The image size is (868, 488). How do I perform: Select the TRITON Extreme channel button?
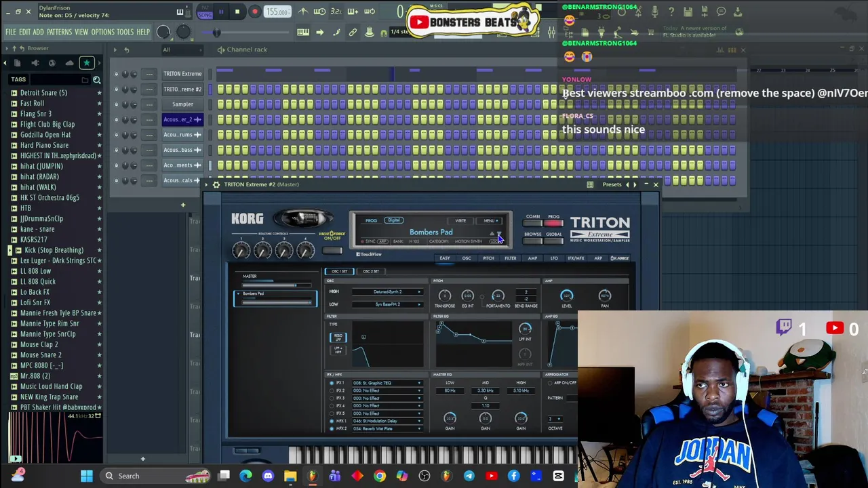pyautogui.click(x=182, y=74)
